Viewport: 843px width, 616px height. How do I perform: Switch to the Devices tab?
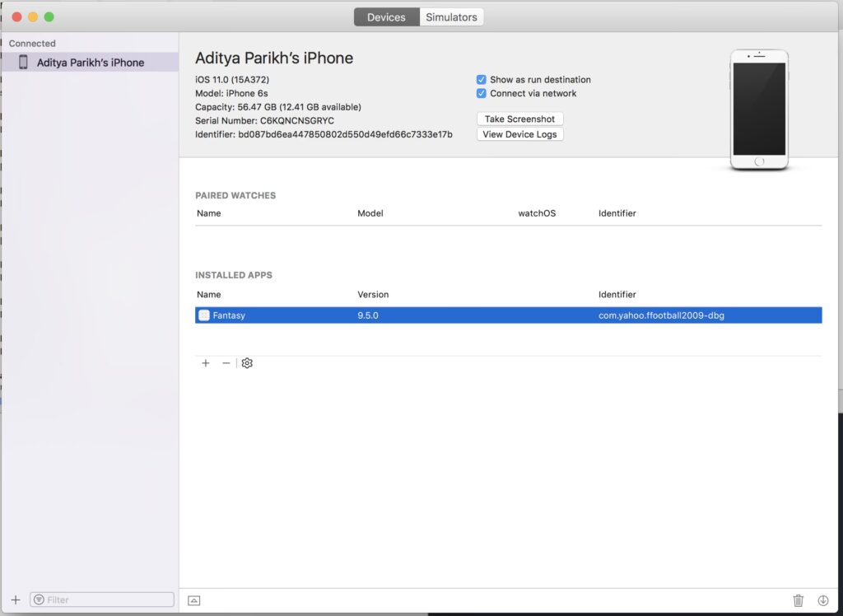pos(386,17)
